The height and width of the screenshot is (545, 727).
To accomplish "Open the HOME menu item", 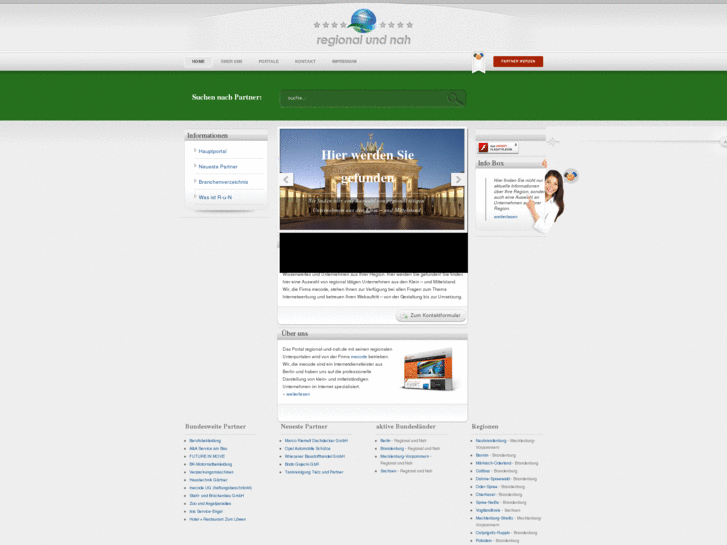I will click(198, 61).
